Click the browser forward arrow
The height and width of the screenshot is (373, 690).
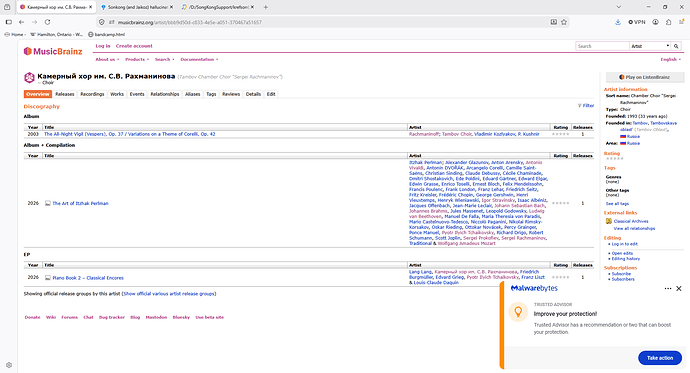(x=34, y=22)
